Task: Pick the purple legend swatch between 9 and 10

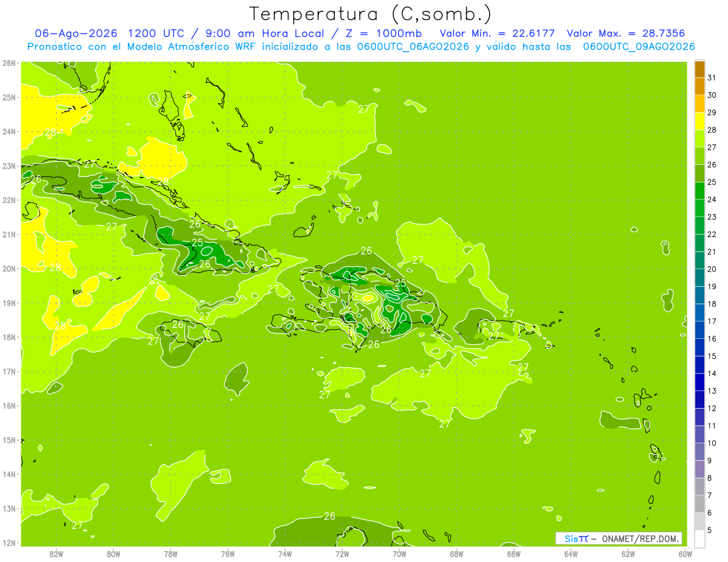Action: tap(699, 452)
